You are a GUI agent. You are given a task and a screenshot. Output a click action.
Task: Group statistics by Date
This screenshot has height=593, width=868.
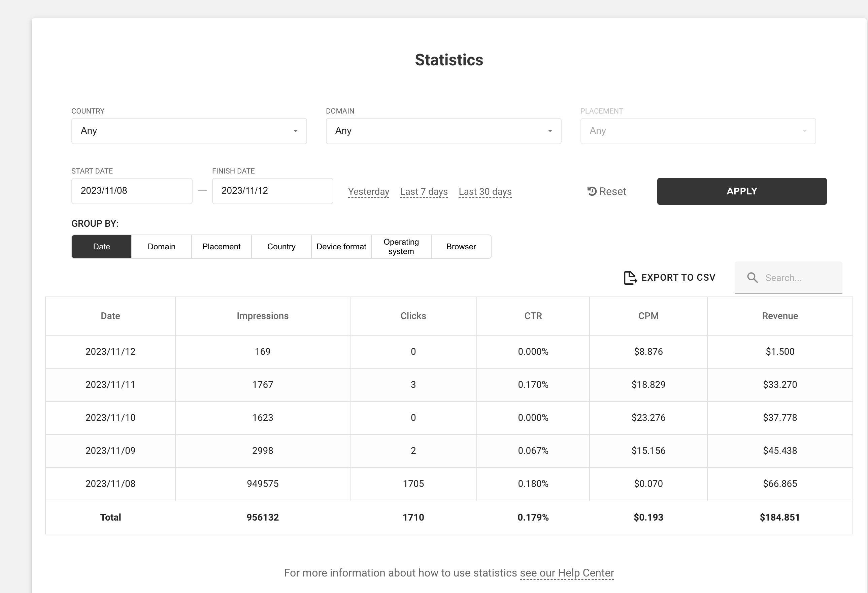pos(102,247)
